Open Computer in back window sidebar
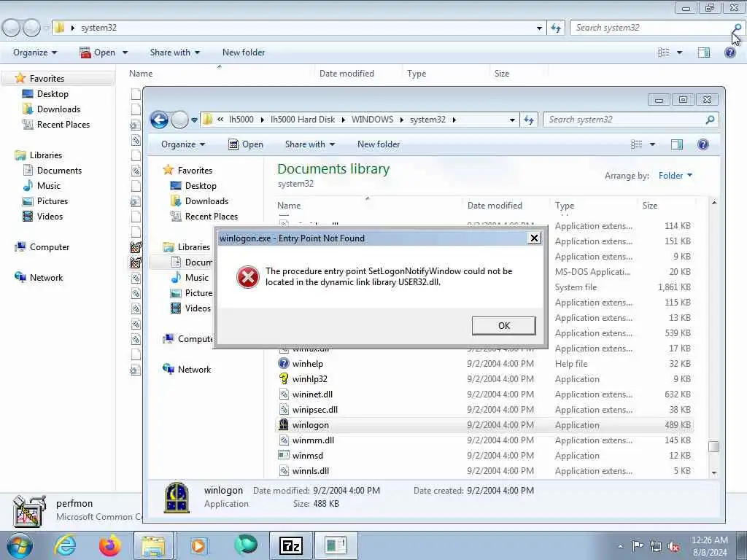Screen dimensions: 747x560 [50, 246]
